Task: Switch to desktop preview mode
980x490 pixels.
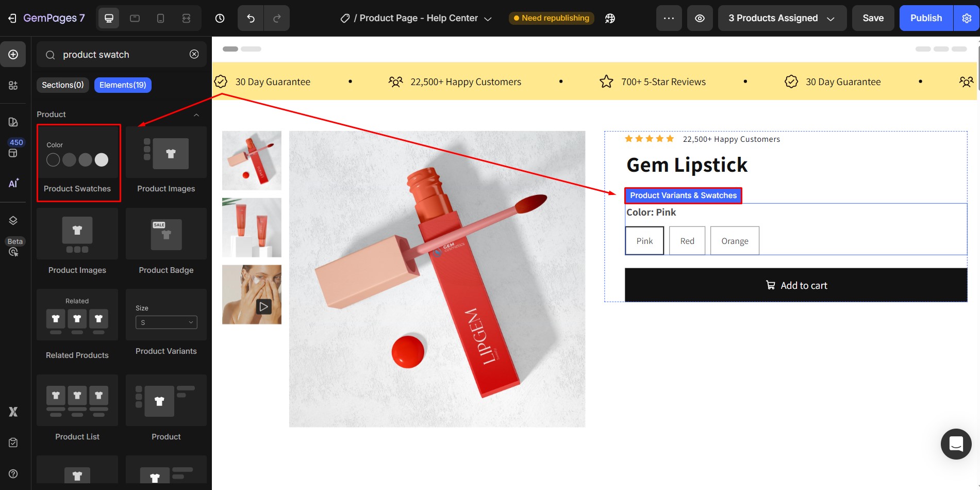Action: point(109,18)
